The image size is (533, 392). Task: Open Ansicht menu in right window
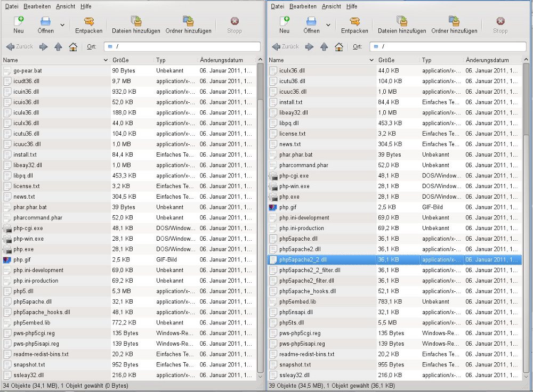(332, 6)
